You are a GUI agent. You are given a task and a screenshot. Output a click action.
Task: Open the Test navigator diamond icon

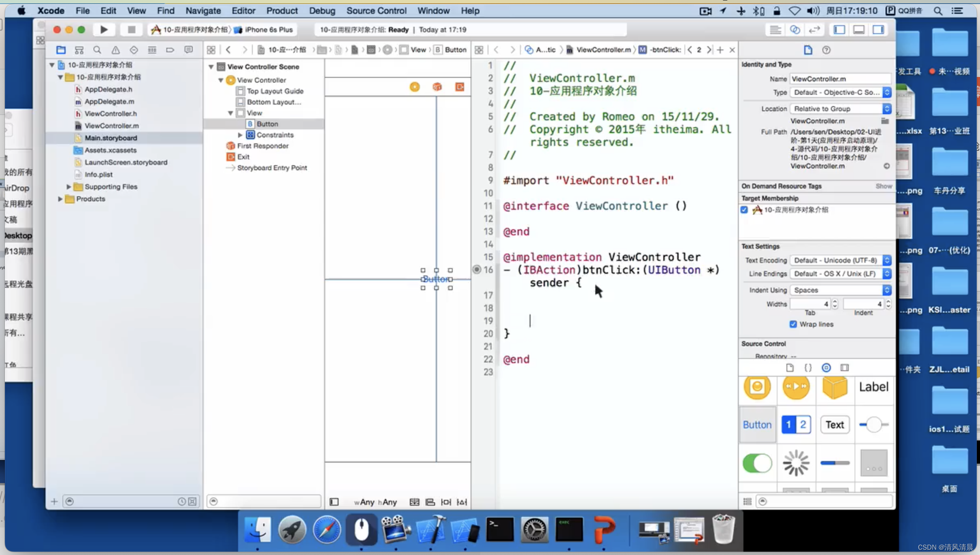click(134, 50)
